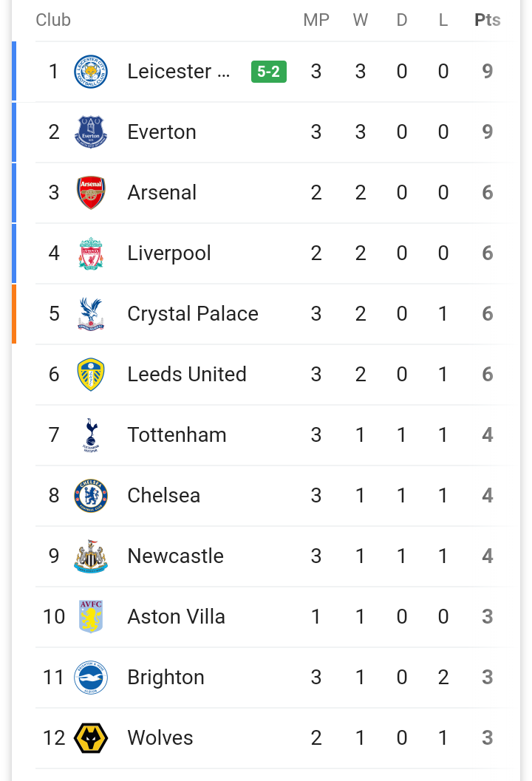Click the Brighton club crest
The height and width of the screenshot is (781, 532).
point(91,678)
